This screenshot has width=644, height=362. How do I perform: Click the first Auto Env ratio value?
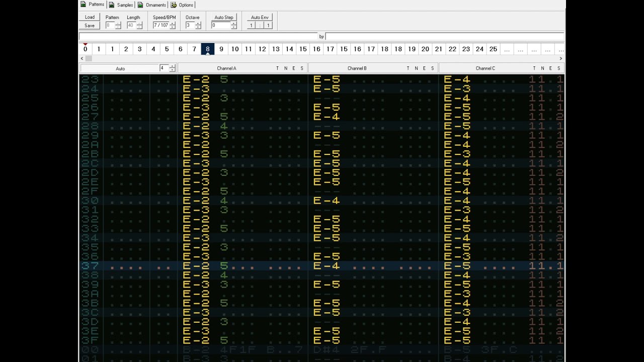click(251, 25)
